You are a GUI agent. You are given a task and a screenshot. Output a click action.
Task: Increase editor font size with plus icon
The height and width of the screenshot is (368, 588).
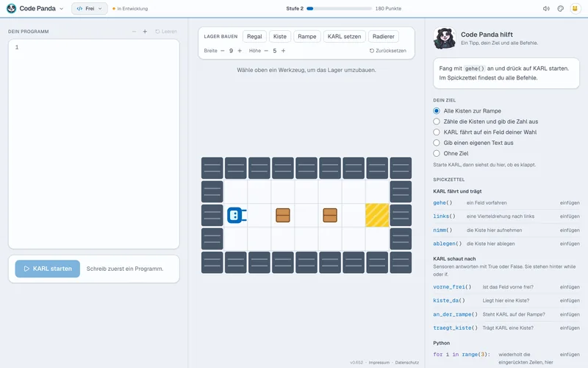[145, 32]
